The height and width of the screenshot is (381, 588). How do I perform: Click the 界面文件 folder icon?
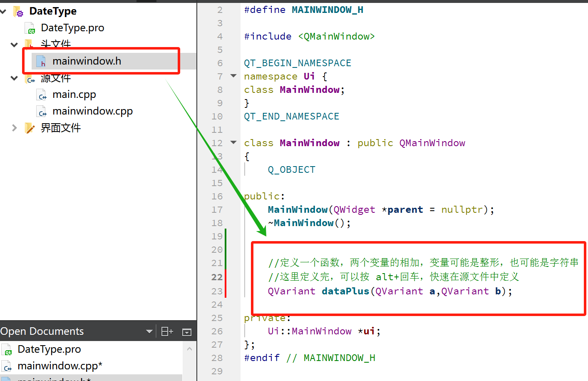tap(30, 128)
